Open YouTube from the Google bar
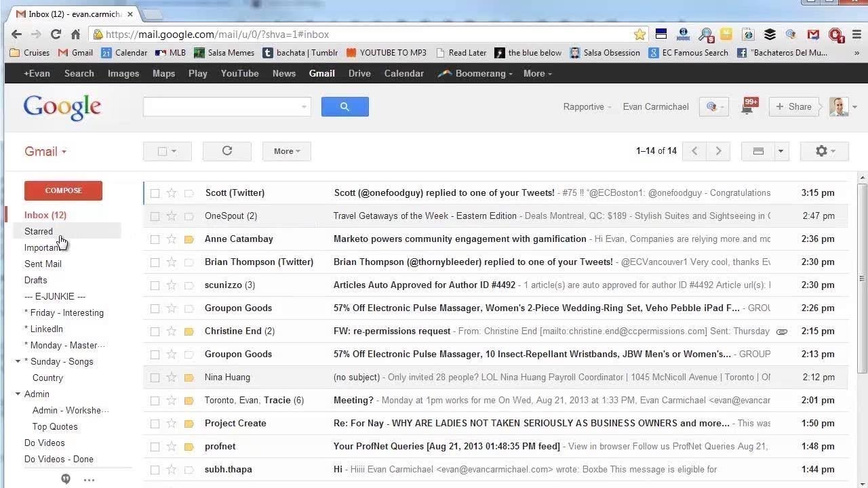 pos(239,73)
